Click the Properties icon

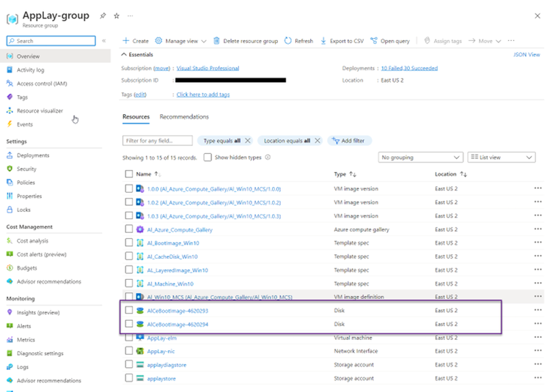[x=10, y=196]
